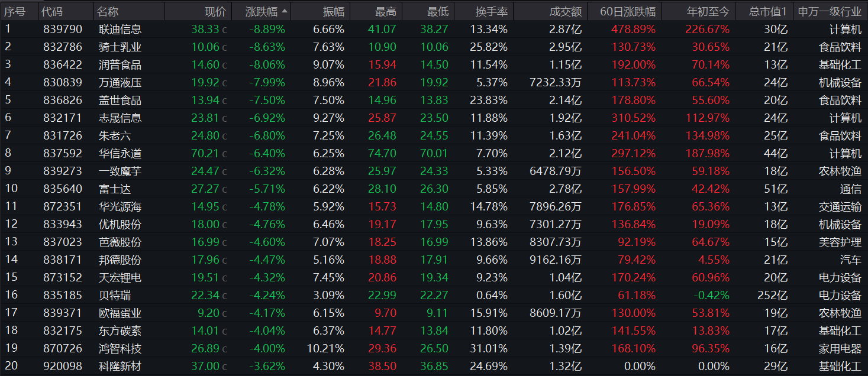Click the 6478.79万 turnover of 一致魔芋
The image size is (868, 376).
point(556,171)
